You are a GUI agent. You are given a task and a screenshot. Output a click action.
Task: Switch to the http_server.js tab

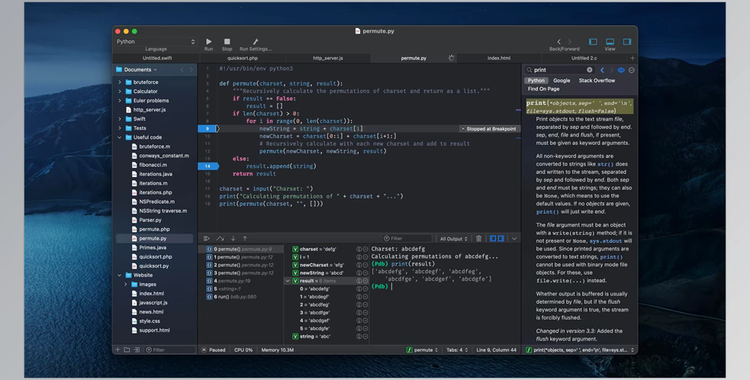pyautogui.click(x=328, y=58)
